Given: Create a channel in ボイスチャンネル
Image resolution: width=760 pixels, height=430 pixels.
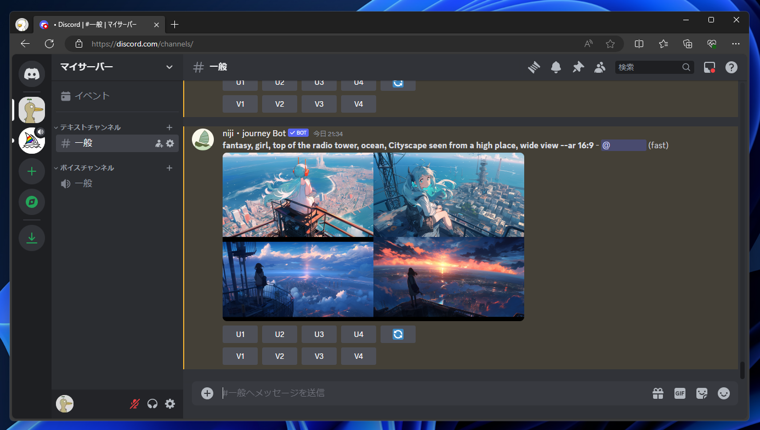Looking at the screenshot, I should pyautogui.click(x=169, y=168).
